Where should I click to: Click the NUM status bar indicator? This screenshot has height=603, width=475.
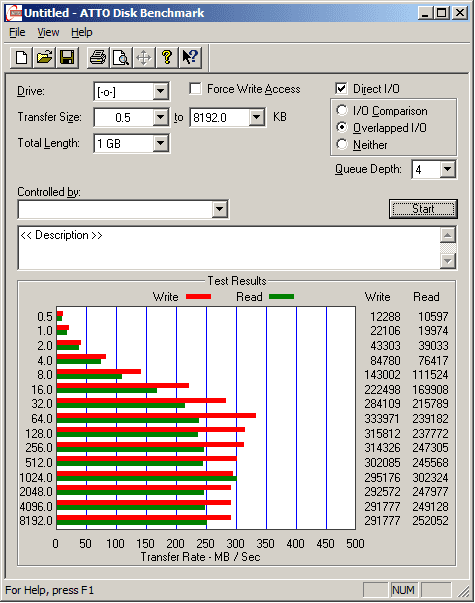coord(403,590)
